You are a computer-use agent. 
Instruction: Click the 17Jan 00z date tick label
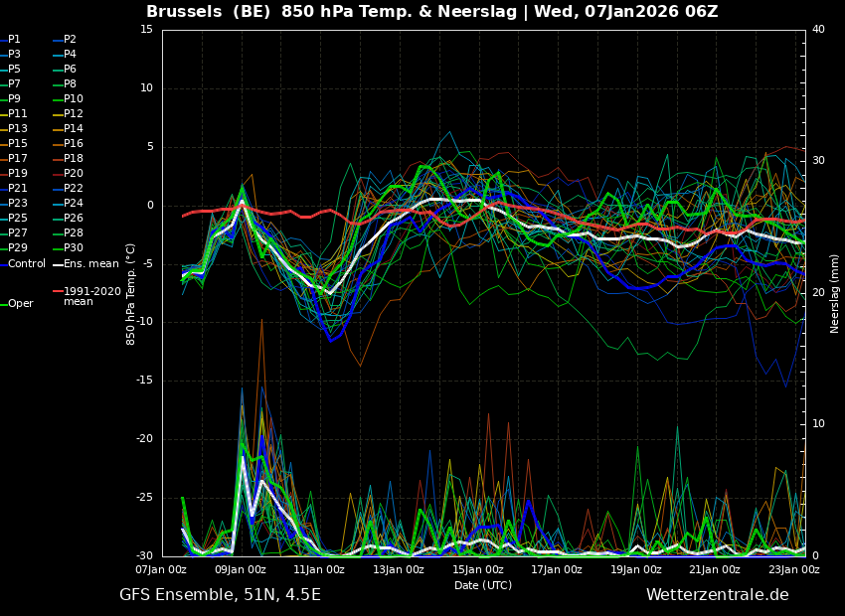pos(557,569)
